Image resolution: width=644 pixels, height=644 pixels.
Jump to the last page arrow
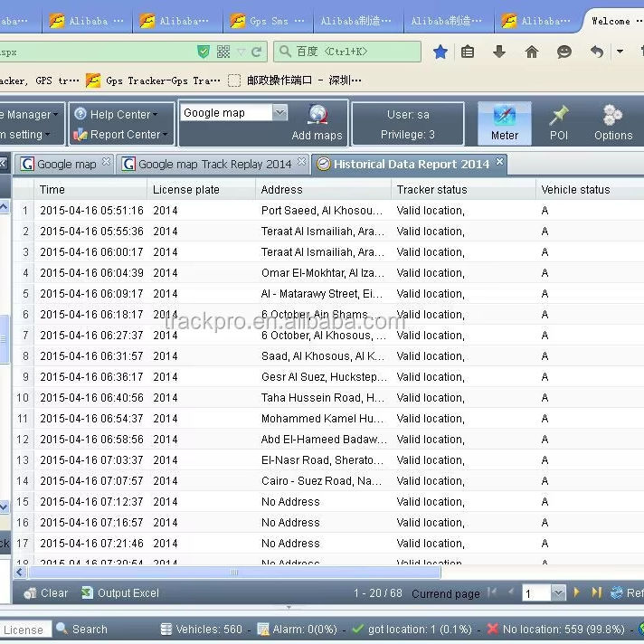pyautogui.click(x=596, y=592)
